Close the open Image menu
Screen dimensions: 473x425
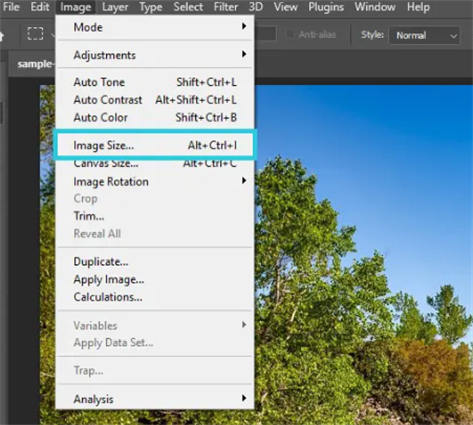[75, 7]
